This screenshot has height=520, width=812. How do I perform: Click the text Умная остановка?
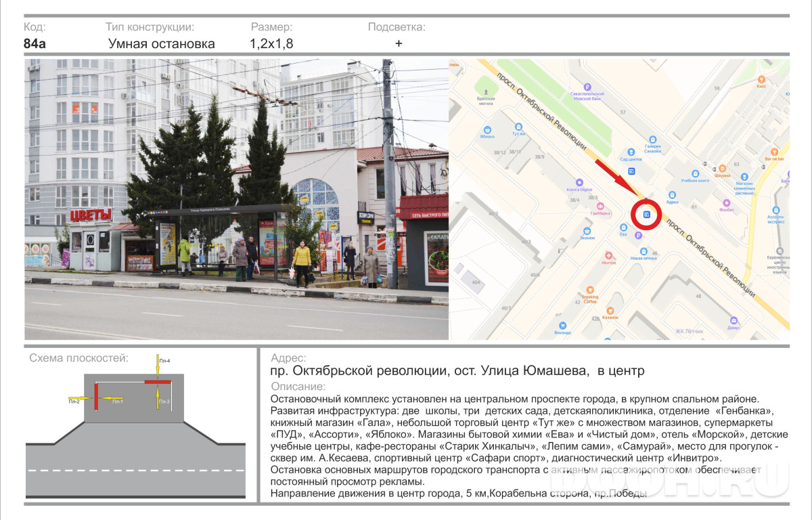pyautogui.click(x=162, y=44)
